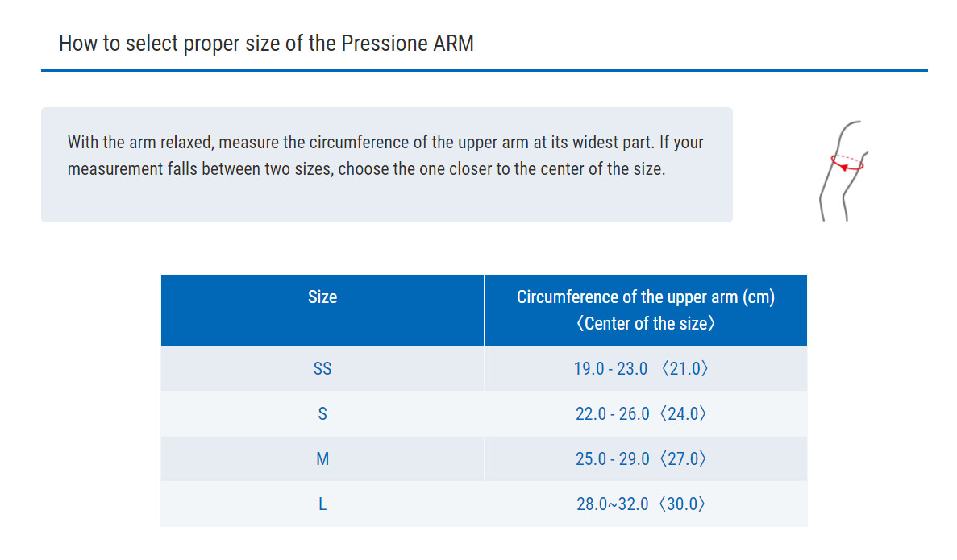This screenshot has height=560, width=957.
Task: Click the arm measurement illustration
Action: tap(843, 170)
